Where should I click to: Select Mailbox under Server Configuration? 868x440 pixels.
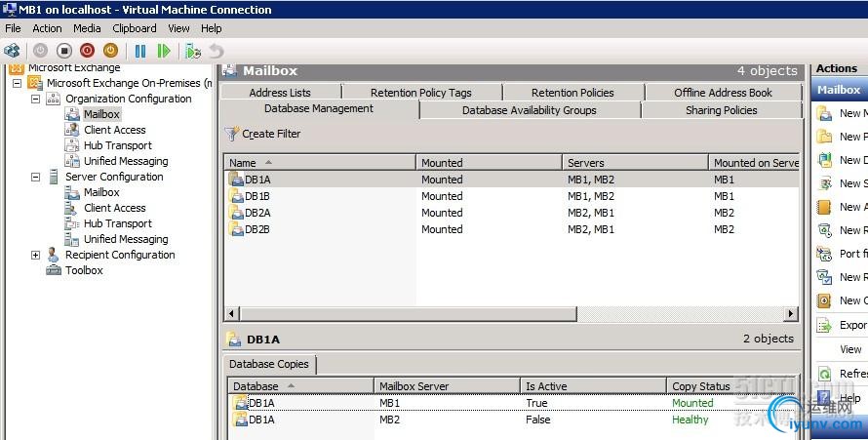[101, 192]
